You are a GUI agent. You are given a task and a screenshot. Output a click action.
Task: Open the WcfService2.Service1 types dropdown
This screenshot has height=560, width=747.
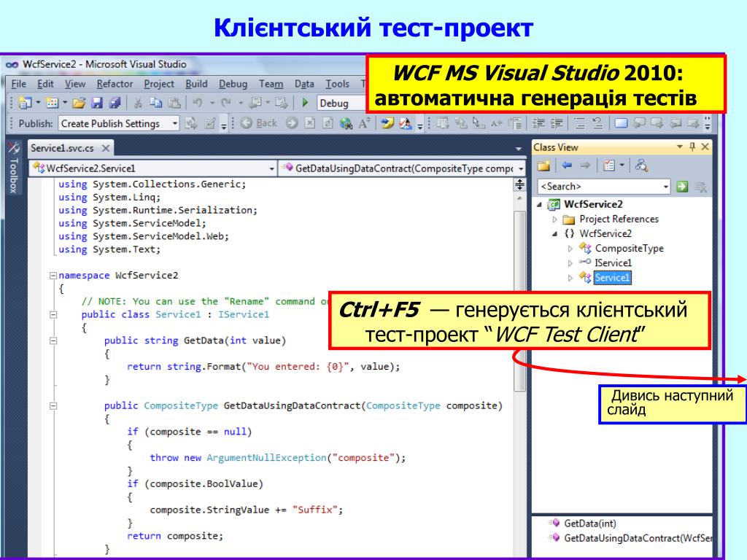pyautogui.click(x=271, y=168)
